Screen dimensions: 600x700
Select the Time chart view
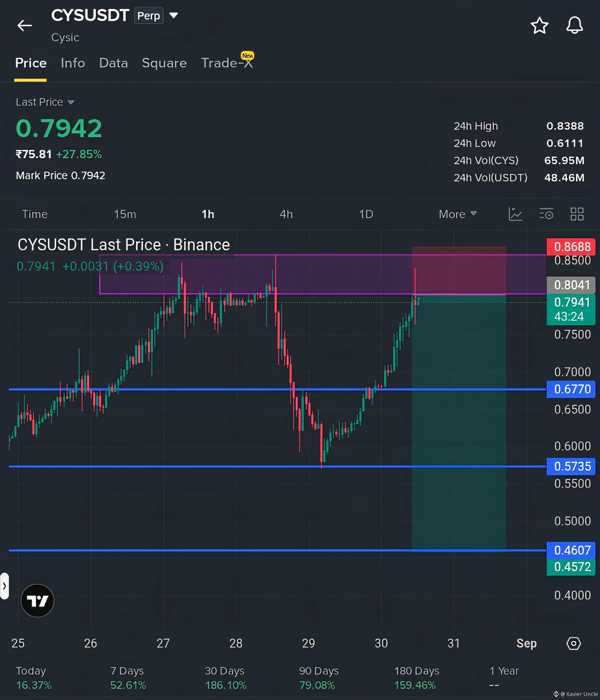click(x=35, y=214)
